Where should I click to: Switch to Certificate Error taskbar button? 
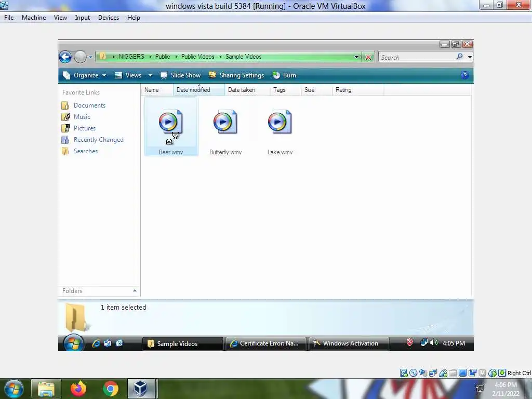tap(266, 343)
